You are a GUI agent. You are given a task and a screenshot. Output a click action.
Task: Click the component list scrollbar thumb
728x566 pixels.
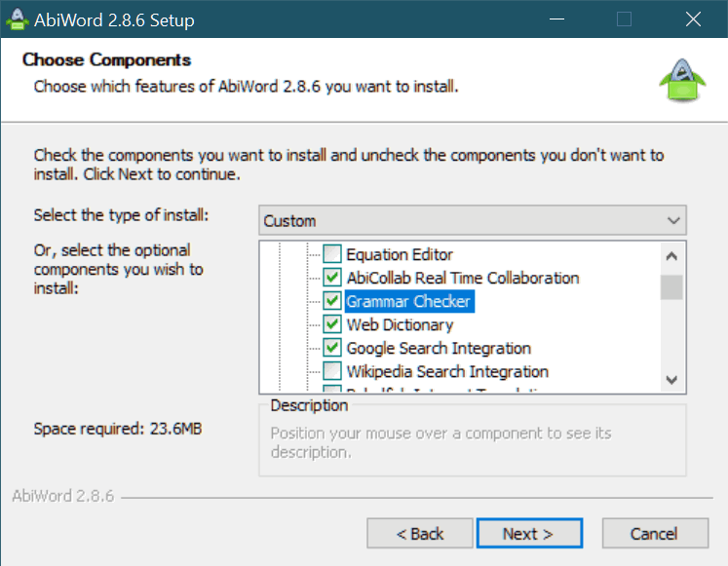pos(671,287)
